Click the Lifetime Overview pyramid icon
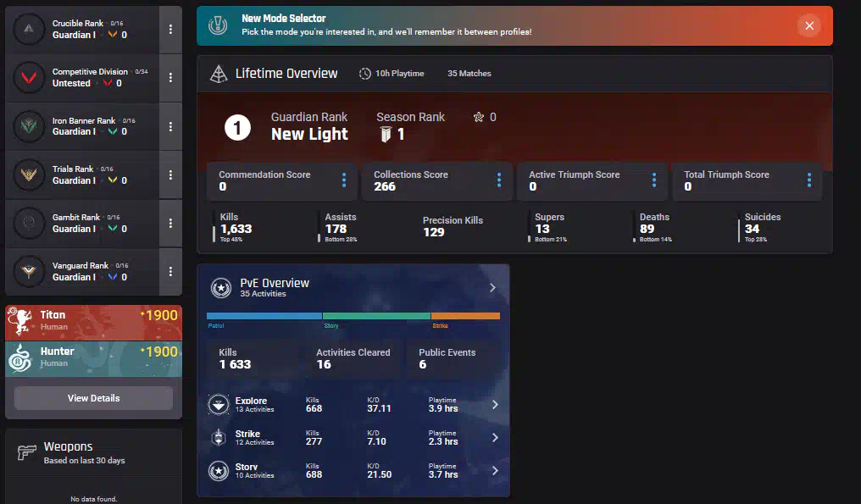The height and width of the screenshot is (504, 861). point(219,74)
